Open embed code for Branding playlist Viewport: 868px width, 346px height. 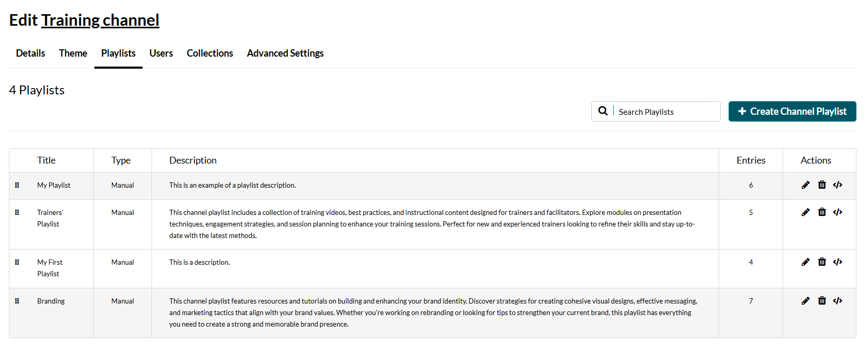(x=838, y=301)
